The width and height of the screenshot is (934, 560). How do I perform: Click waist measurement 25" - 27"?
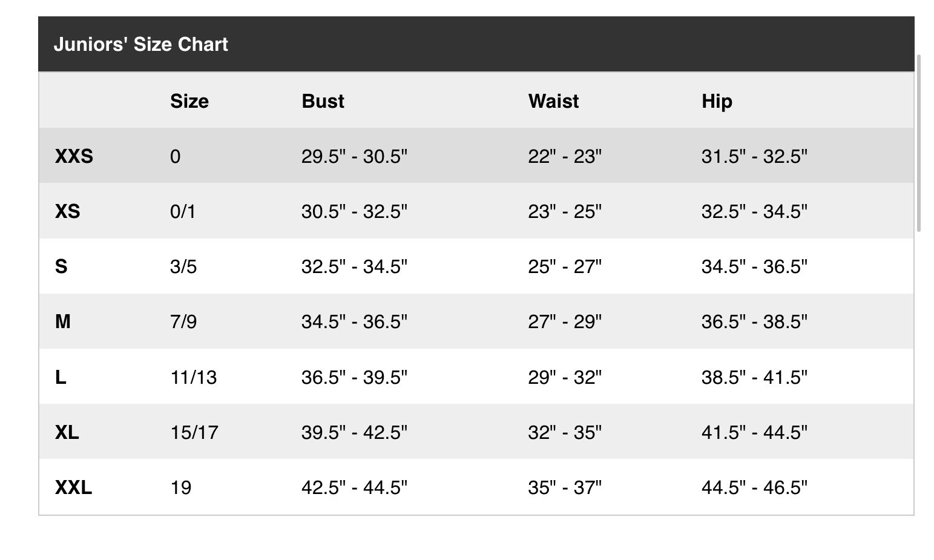pyautogui.click(x=565, y=266)
